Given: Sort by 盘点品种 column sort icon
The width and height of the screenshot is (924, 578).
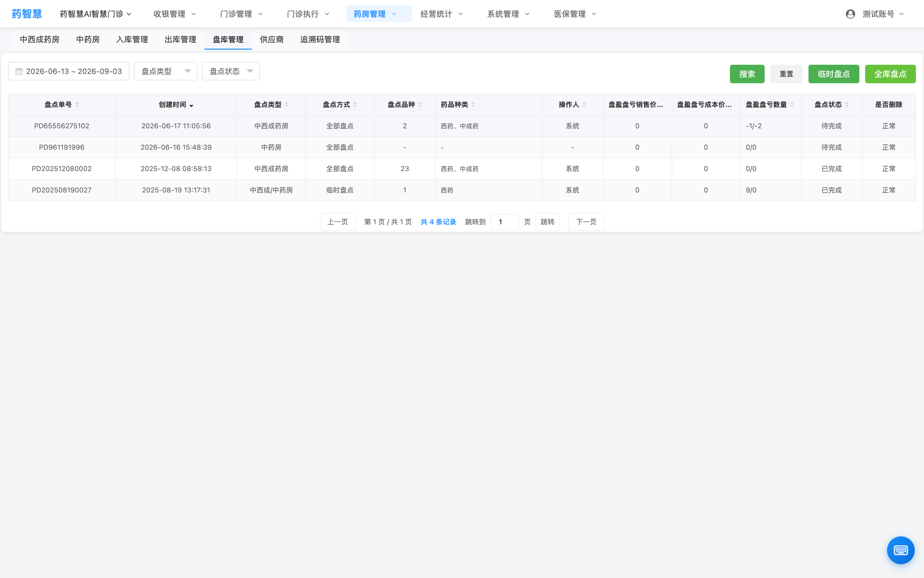Looking at the screenshot, I should (x=420, y=105).
